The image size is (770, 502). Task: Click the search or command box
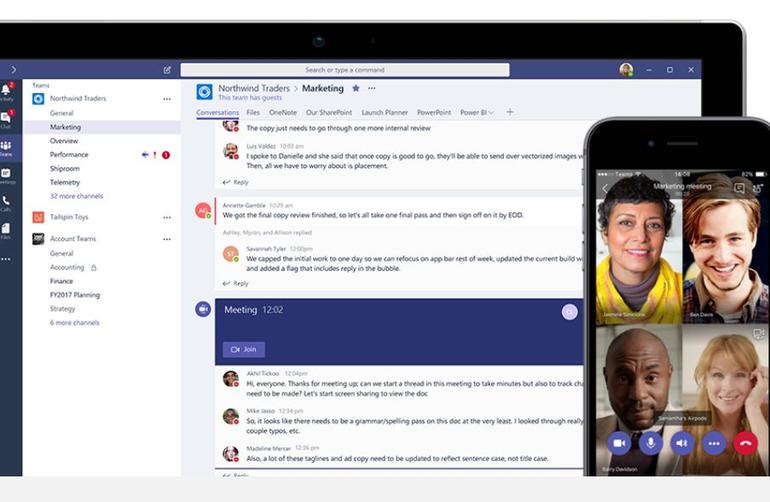point(345,70)
